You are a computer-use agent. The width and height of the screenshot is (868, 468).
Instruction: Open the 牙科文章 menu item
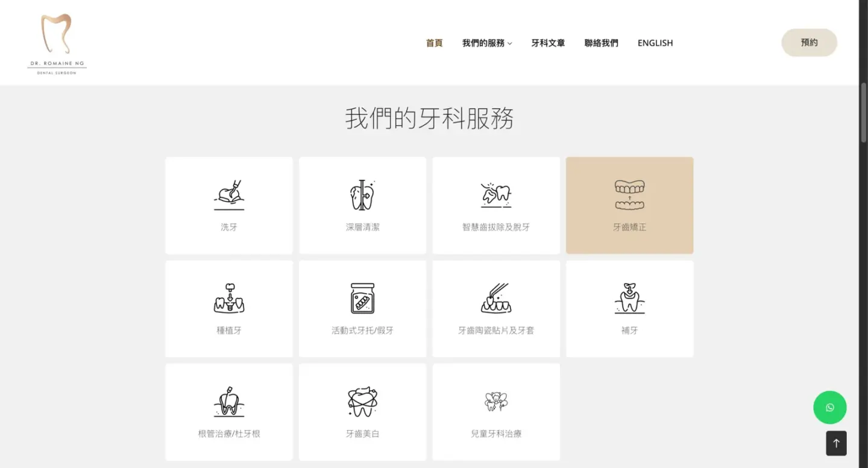(x=548, y=43)
